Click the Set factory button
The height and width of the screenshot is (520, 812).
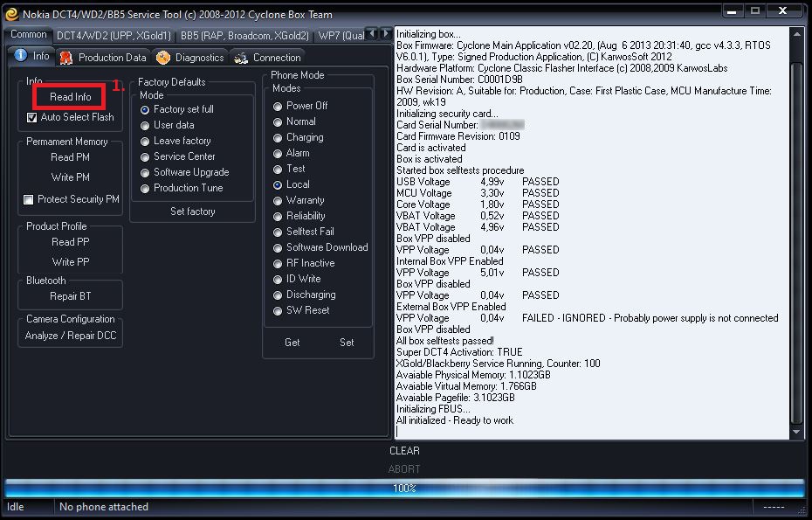tap(193, 211)
